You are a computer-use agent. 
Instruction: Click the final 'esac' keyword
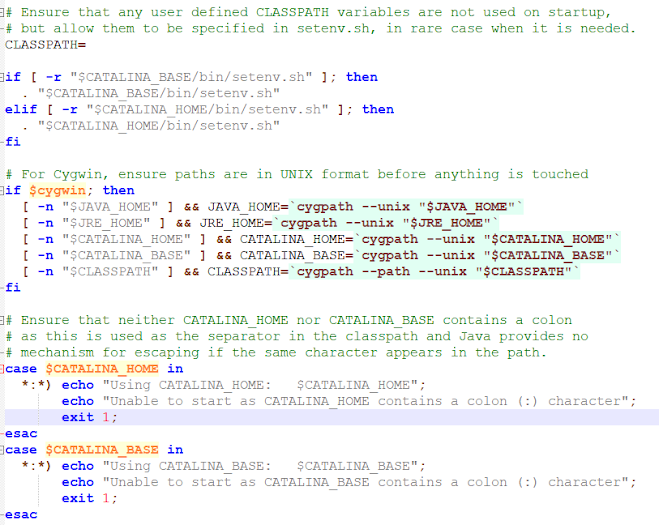tap(21, 515)
